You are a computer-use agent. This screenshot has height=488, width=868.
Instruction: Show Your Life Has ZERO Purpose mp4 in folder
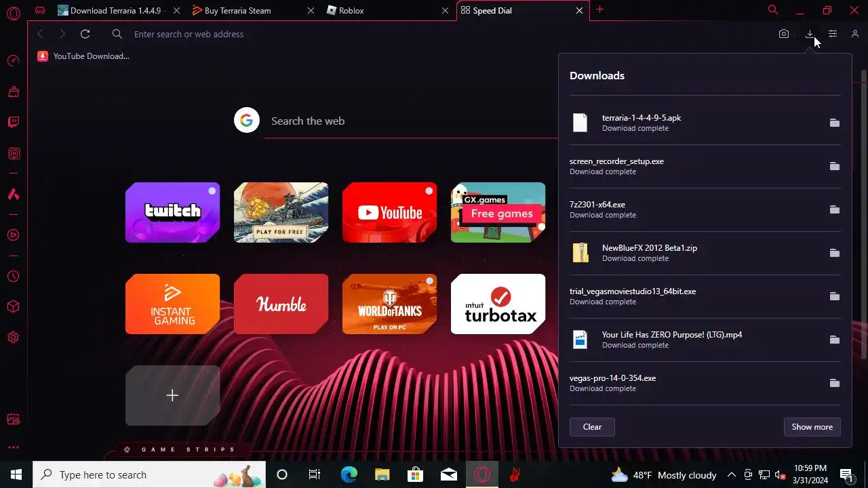(x=835, y=340)
